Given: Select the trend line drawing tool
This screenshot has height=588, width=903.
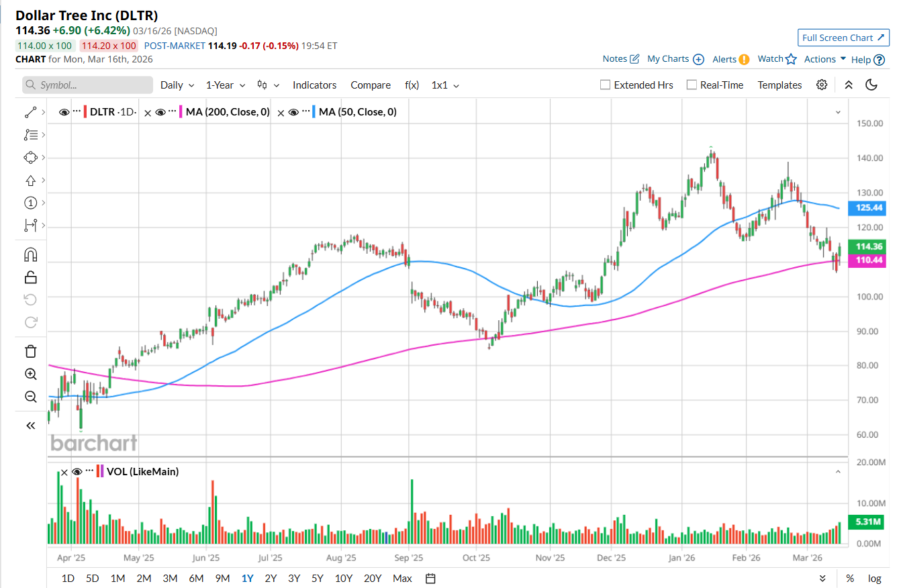Looking at the screenshot, I should [x=30, y=112].
